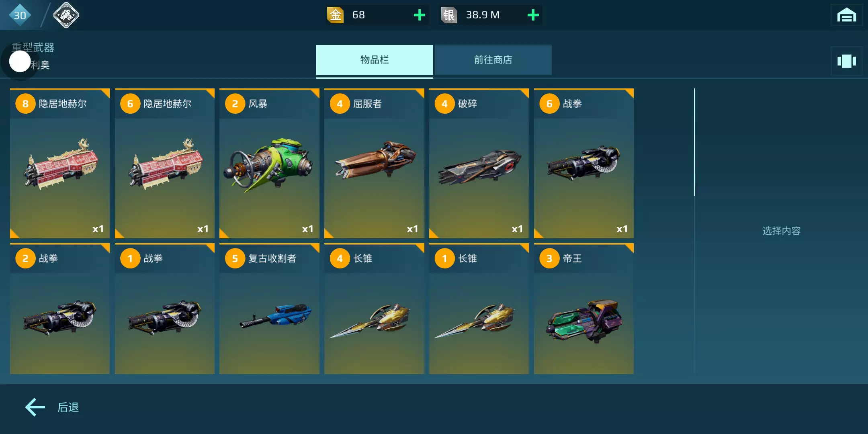Switch to the 前往商店 shop tab
The width and height of the screenshot is (868, 434).
[493, 60]
